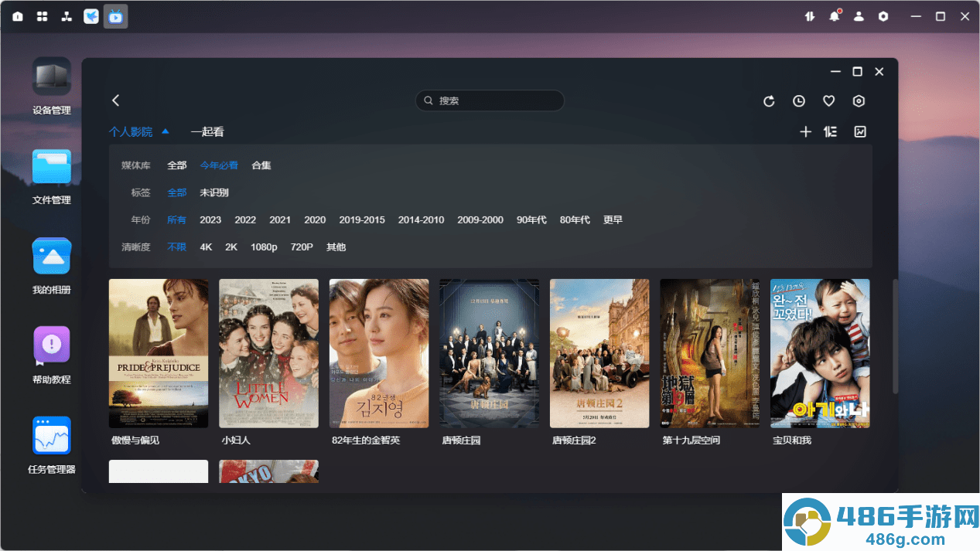Filter by 80年代
Image resolution: width=980 pixels, height=551 pixels.
point(575,220)
